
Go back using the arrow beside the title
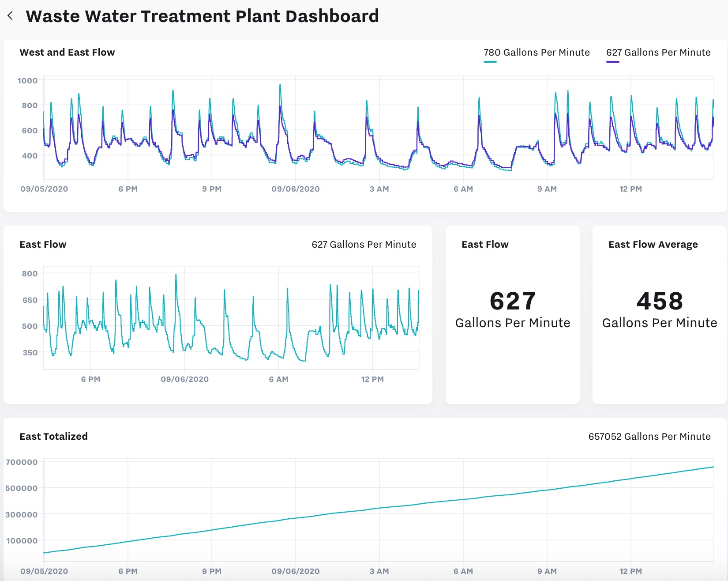click(x=10, y=16)
